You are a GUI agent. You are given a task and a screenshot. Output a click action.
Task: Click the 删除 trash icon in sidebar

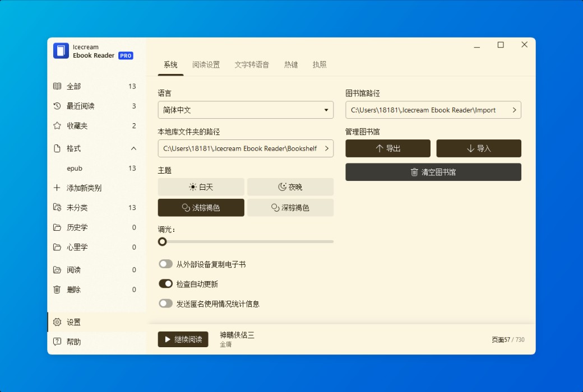tap(57, 290)
